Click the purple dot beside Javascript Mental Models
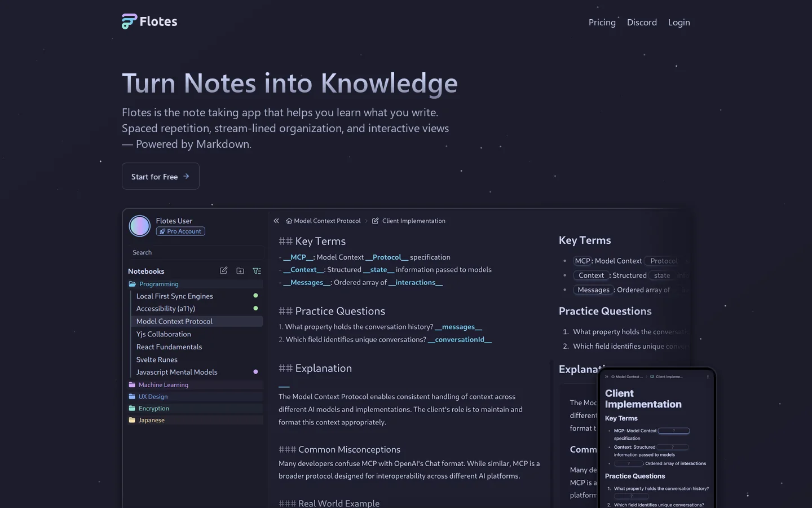 (255, 372)
